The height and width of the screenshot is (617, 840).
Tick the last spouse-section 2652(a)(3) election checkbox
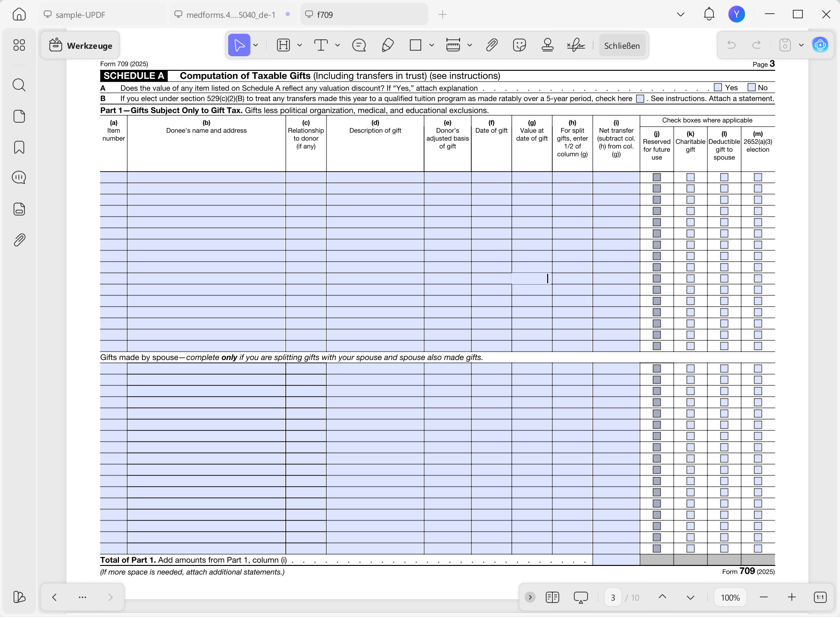[x=758, y=549]
